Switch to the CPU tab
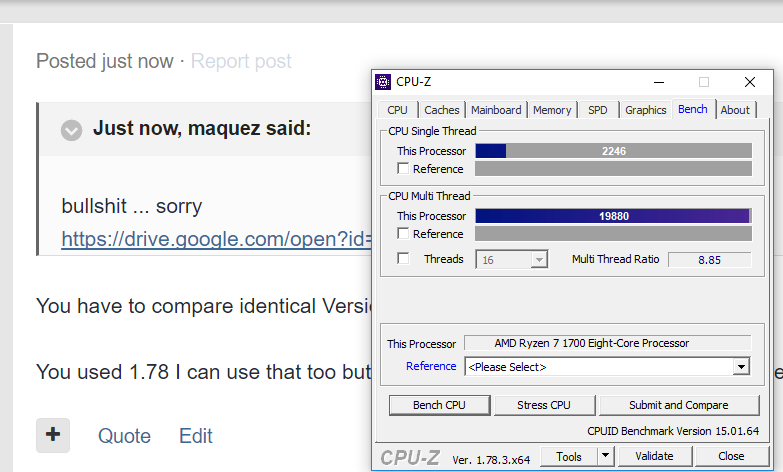This screenshot has width=783, height=472. click(x=397, y=110)
